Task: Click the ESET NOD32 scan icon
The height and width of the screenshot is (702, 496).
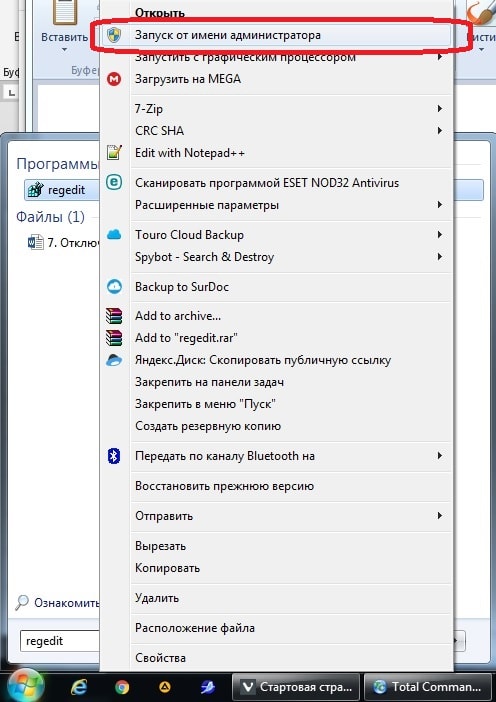Action: [x=114, y=182]
